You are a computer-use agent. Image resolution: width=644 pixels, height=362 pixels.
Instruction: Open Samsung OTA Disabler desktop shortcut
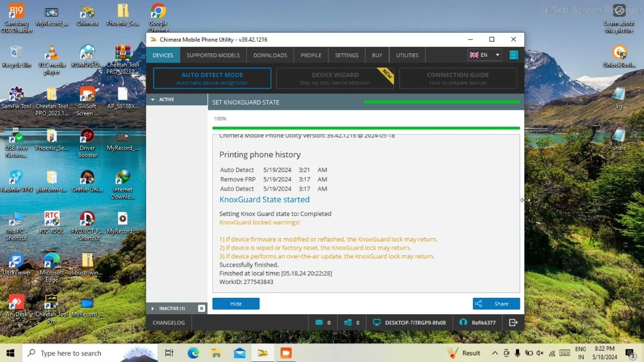17,19
